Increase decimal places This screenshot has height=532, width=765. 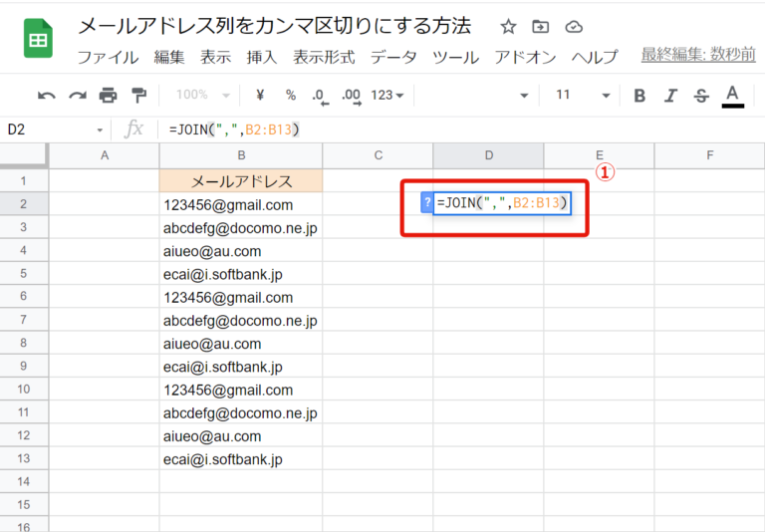pyautogui.click(x=352, y=96)
